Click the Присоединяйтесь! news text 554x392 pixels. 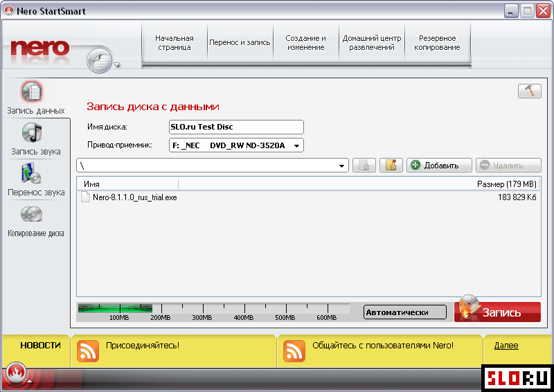point(143,346)
